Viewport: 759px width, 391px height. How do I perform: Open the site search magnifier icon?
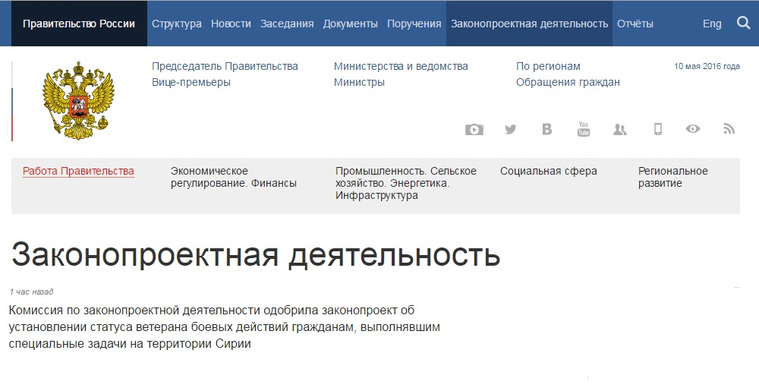(x=744, y=23)
